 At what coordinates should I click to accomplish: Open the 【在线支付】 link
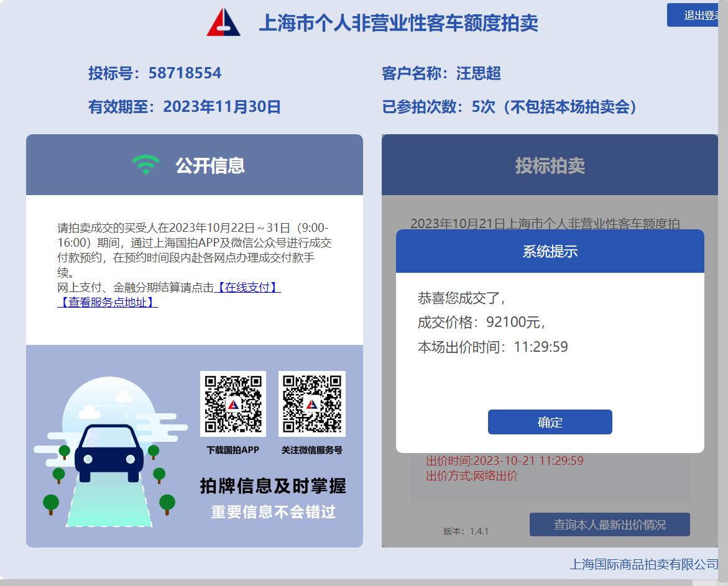pos(247,287)
